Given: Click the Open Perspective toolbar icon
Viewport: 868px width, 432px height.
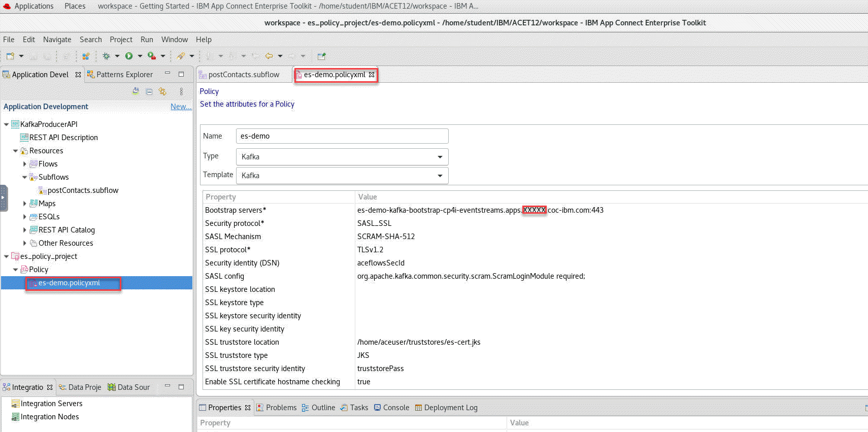Looking at the screenshot, I should (321, 56).
